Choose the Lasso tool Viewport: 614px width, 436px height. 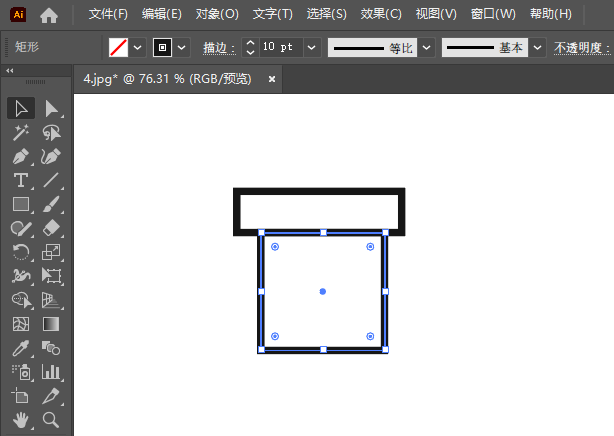(51, 133)
